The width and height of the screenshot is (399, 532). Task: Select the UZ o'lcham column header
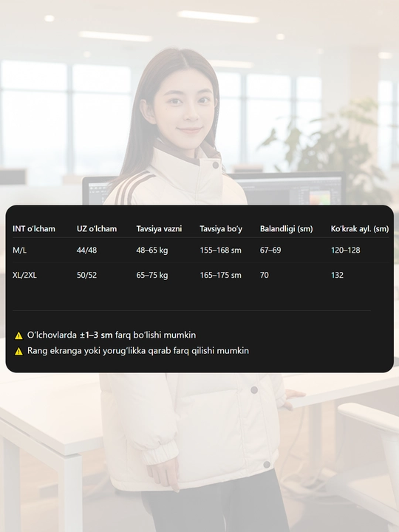tap(97, 228)
